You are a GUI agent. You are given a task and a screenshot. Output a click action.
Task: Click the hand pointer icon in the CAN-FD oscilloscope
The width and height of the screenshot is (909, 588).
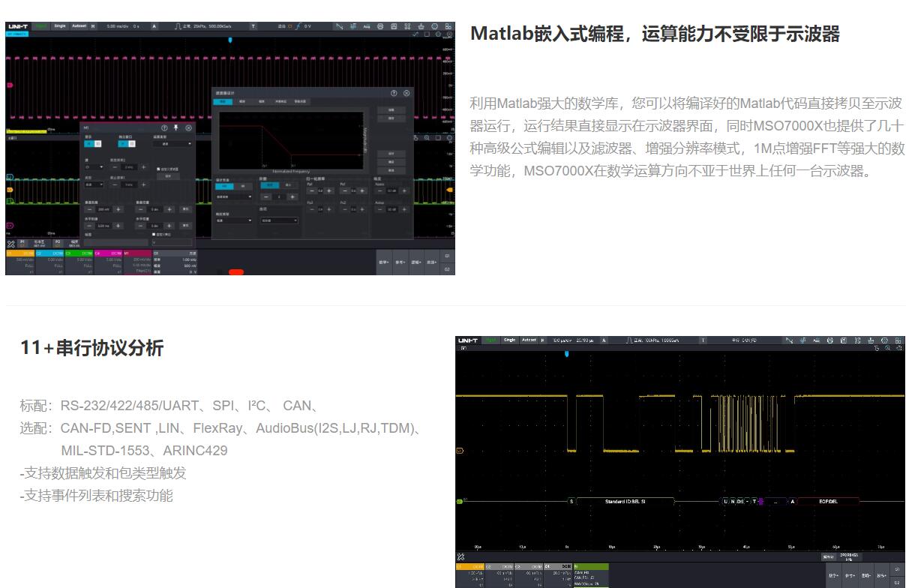click(x=876, y=349)
